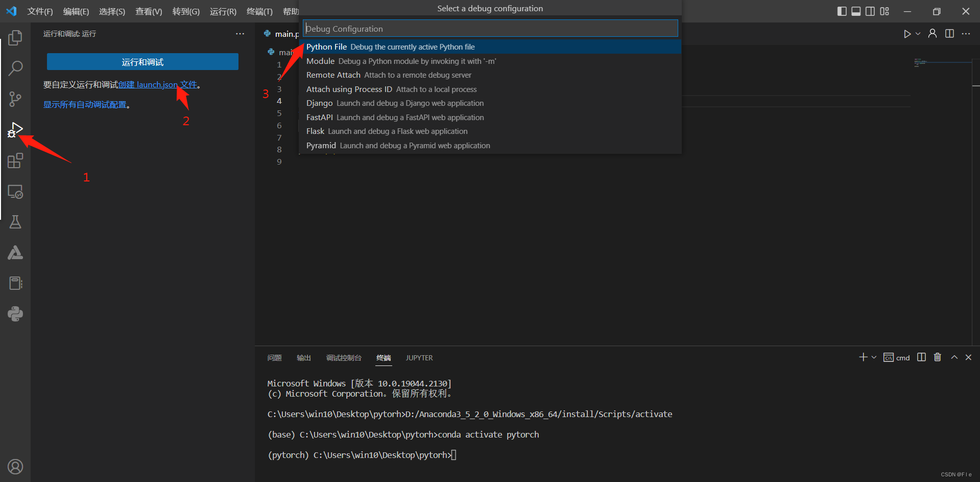Select Module debug configuration
Viewport: 980px width, 482px height.
(490, 61)
